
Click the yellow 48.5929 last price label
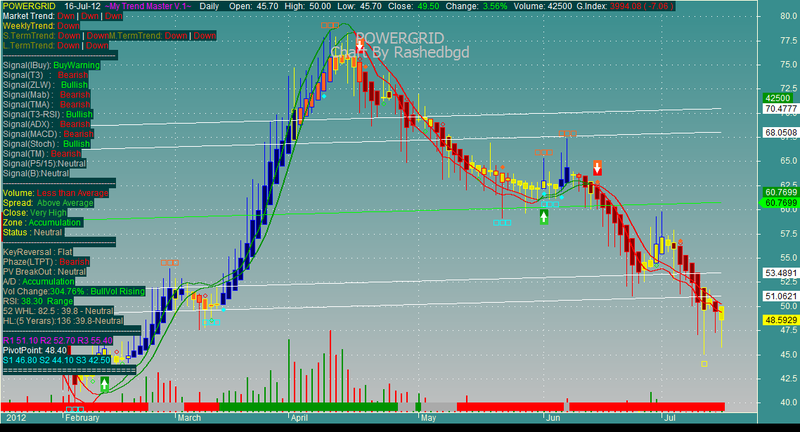click(x=780, y=320)
